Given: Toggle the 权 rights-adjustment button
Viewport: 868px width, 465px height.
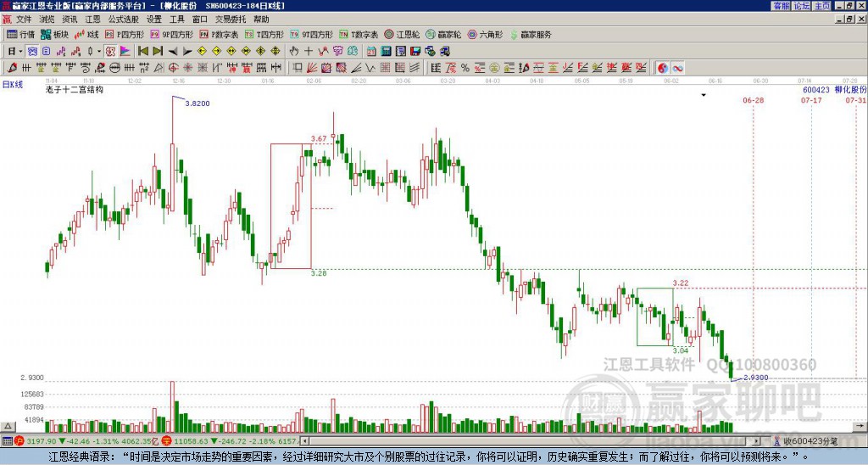Looking at the screenshot, I should point(110,52).
